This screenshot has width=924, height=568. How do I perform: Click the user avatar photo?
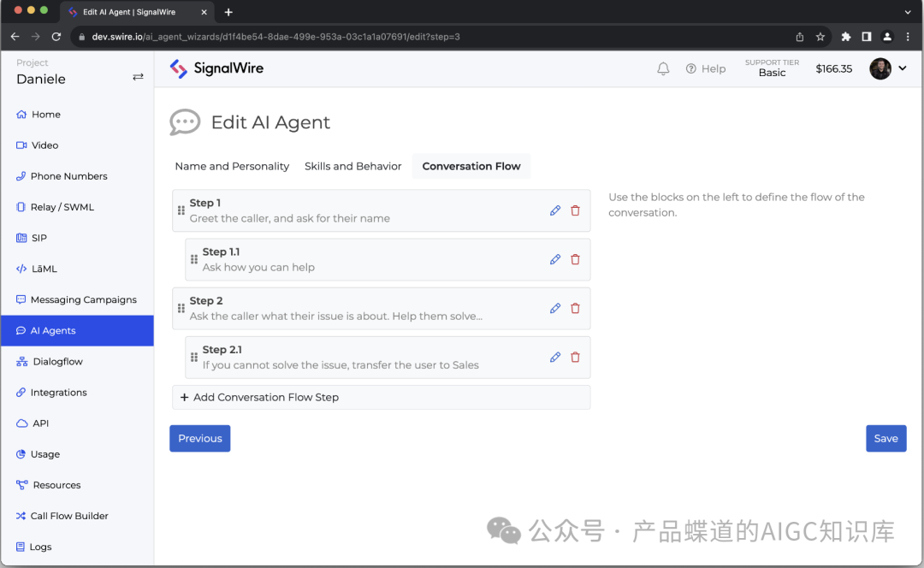pyautogui.click(x=880, y=68)
